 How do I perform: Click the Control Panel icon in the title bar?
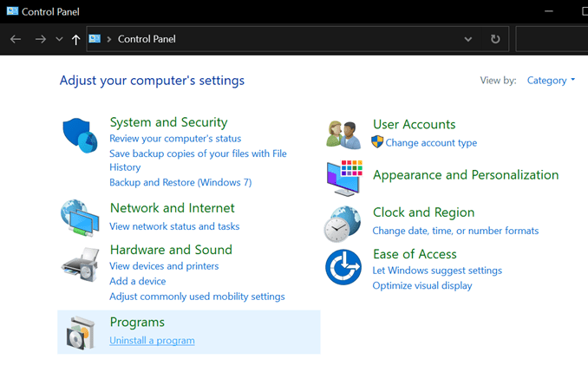[x=12, y=11]
